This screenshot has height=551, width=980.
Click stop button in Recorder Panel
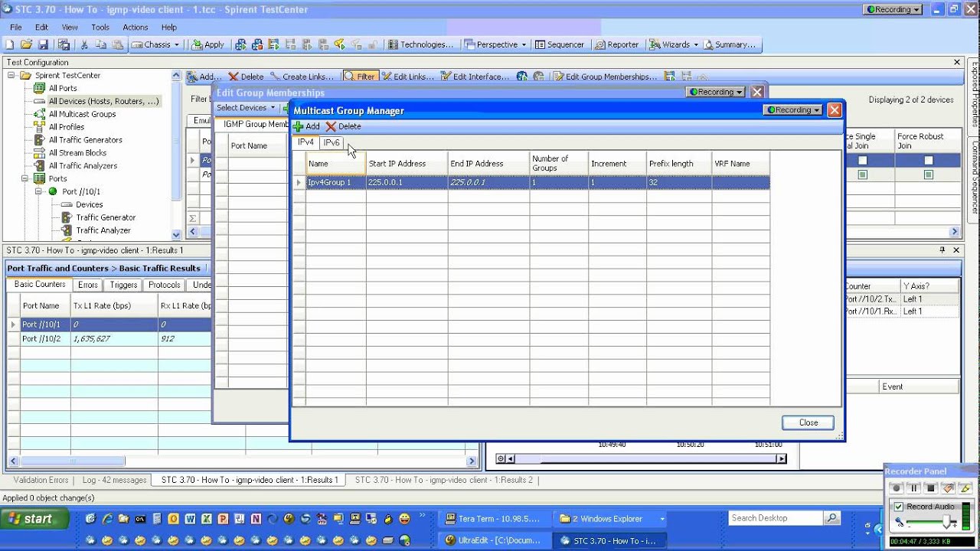point(931,488)
